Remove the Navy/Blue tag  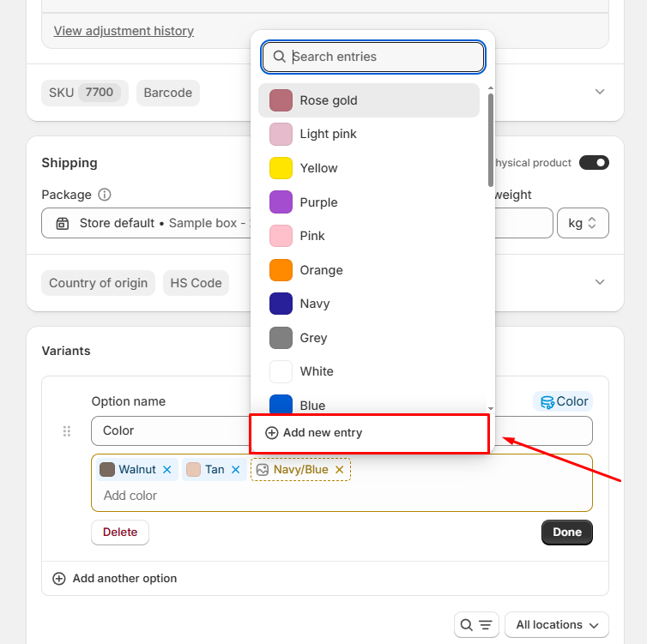point(340,470)
